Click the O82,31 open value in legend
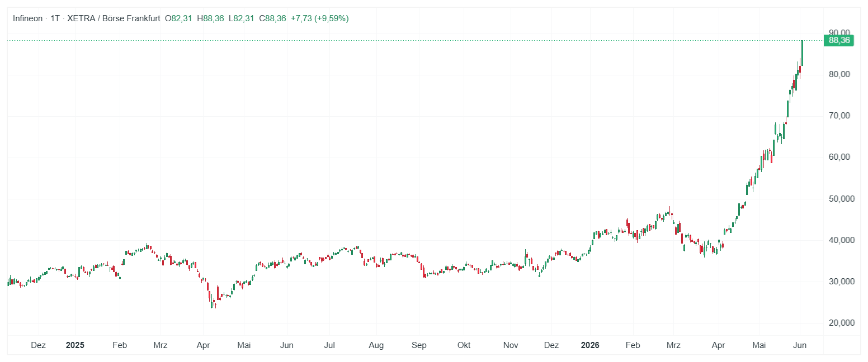This screenshot has width=868, height=362. [x=178, y=18]
